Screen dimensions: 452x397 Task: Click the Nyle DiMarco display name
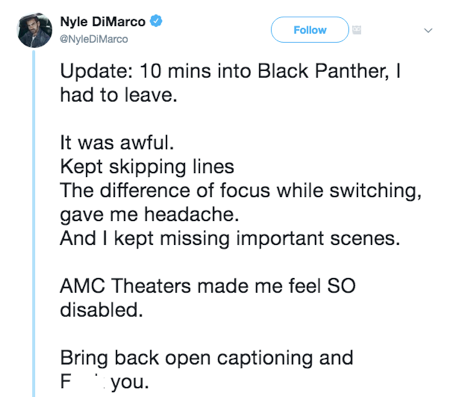point(103,22)
